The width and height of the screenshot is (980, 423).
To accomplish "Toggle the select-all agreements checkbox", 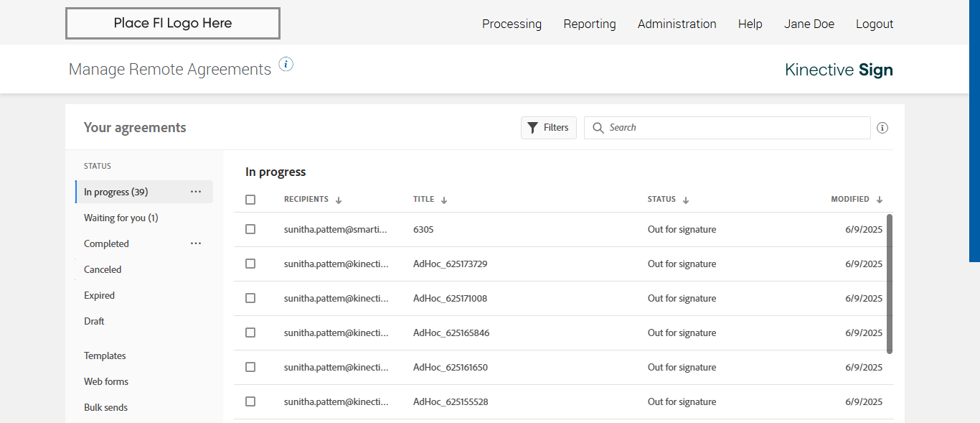I will pyautogui.click(x=250, y=200).
